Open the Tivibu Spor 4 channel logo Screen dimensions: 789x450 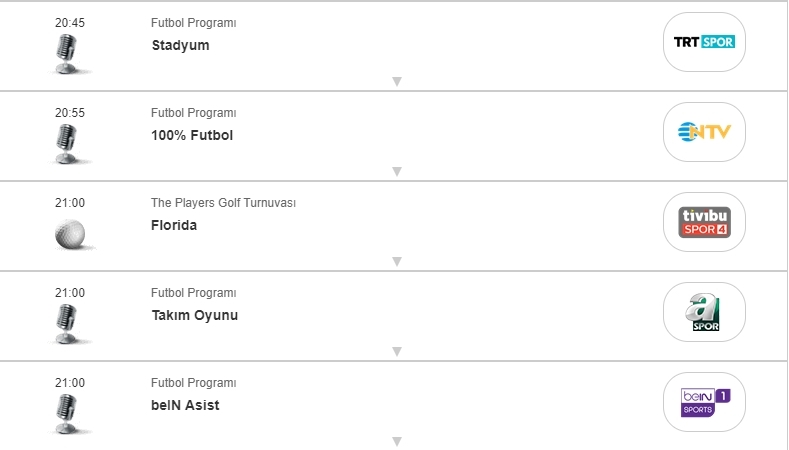[x=705, y=222]
